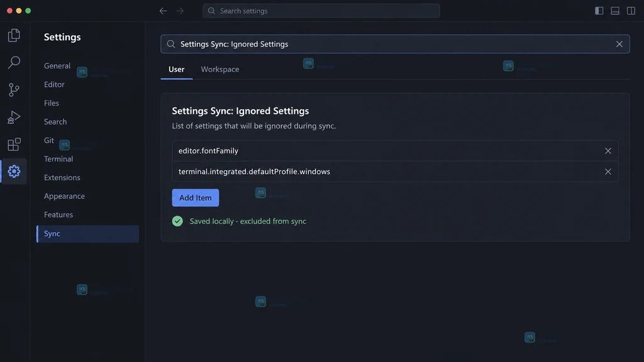Open Terminal settings category
Viewport: 644px width, 362px height.
coord(58,159)
